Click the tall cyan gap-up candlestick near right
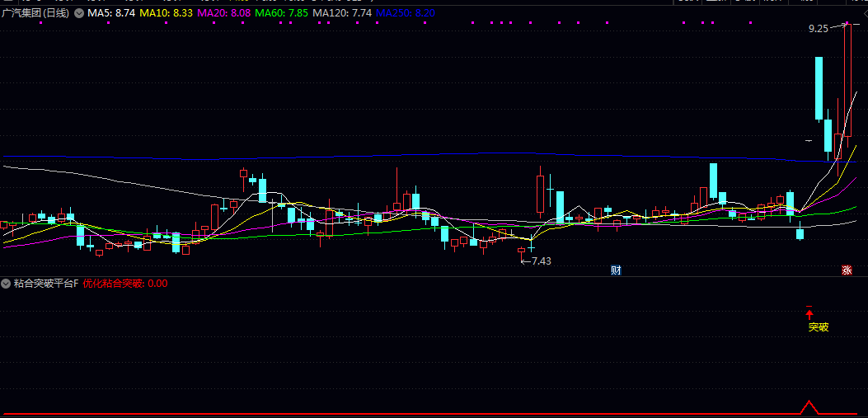868x418 pixels. point(819,87)
